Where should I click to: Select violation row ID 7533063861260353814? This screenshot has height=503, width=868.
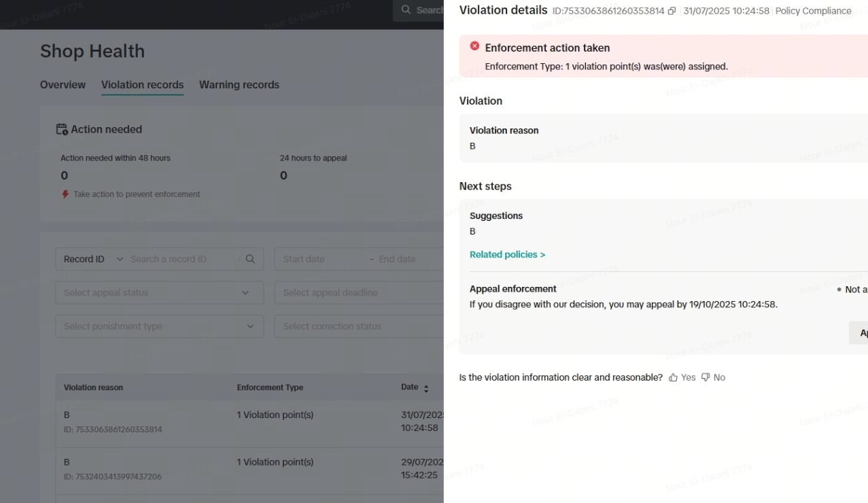(x=250, y=423)
